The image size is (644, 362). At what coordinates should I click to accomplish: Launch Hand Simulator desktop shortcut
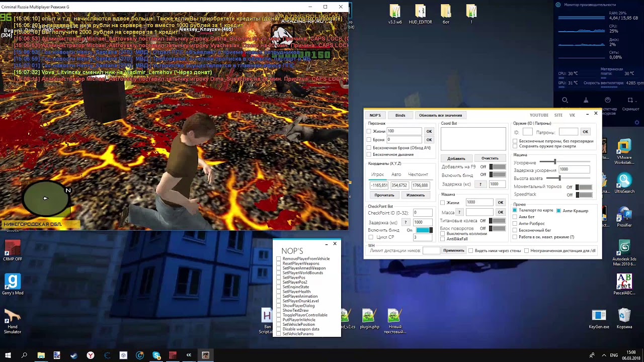tap(13, 321)
